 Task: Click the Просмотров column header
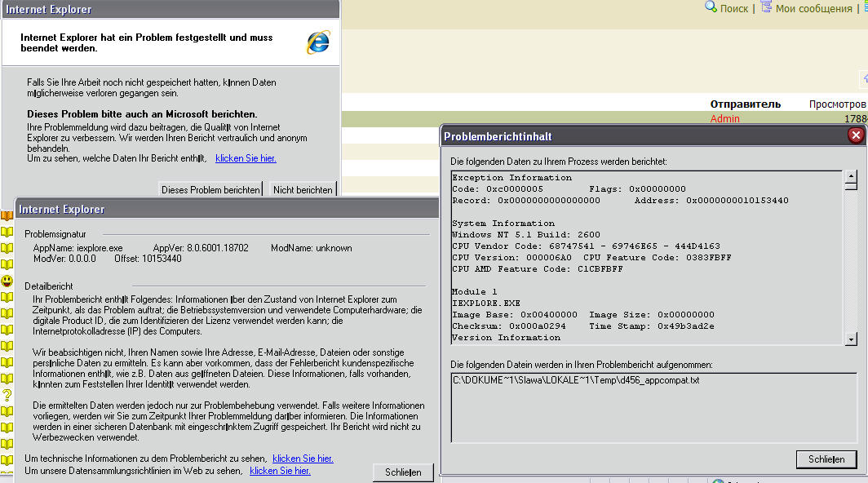[837, 104]
